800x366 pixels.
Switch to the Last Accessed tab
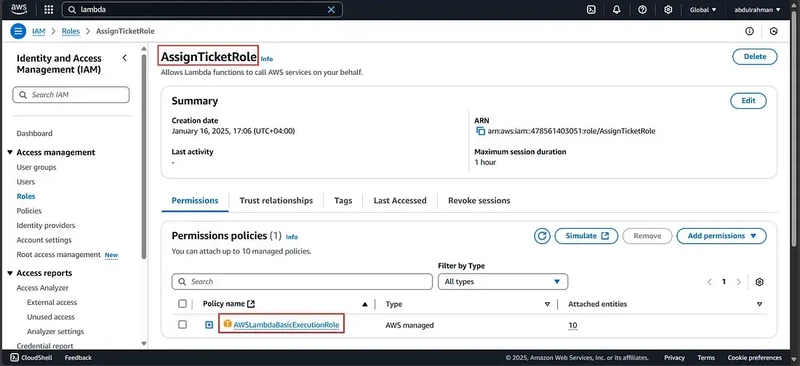coord(400,201)
